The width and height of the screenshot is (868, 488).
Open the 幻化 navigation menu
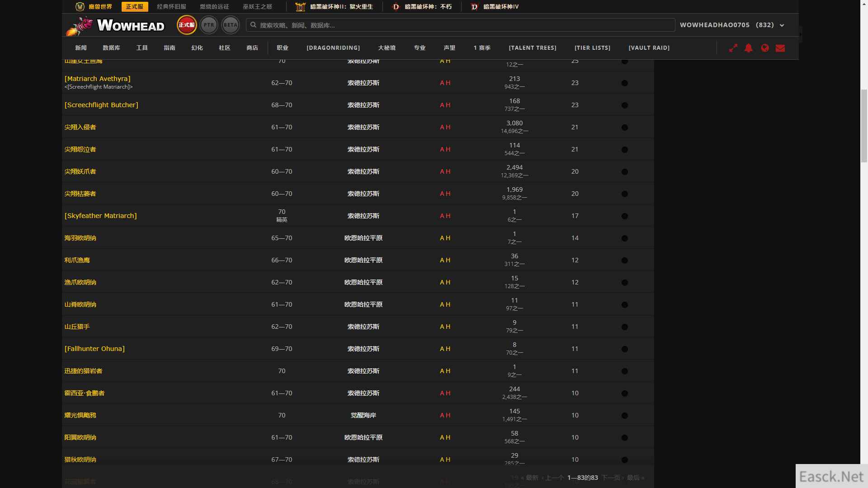click(x=197, y=47)
